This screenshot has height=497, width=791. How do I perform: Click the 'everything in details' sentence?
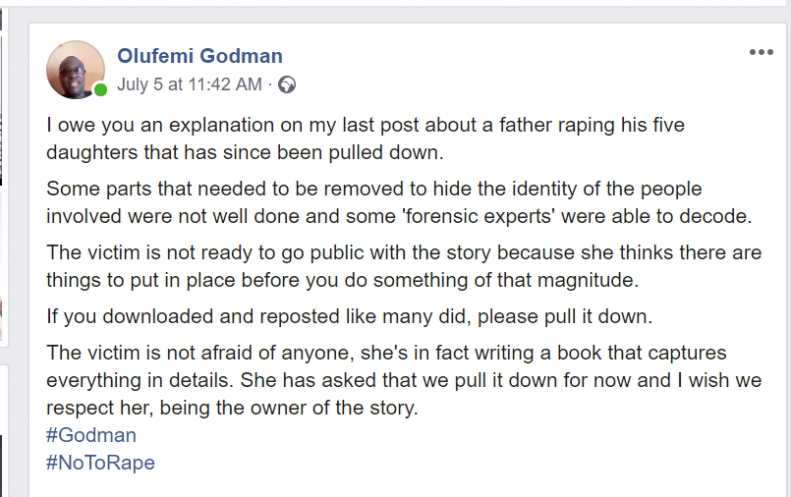coord(140,380)
